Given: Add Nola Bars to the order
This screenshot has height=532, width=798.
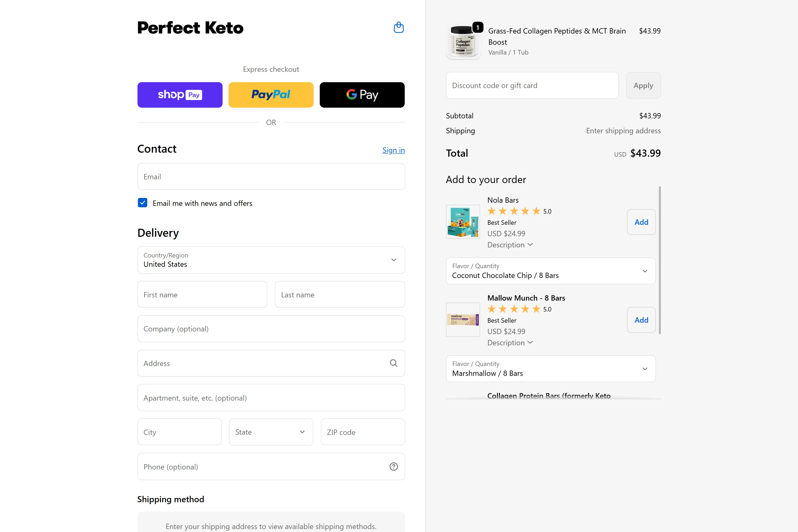Looking at the screenshot, I should tap(641, 222).
